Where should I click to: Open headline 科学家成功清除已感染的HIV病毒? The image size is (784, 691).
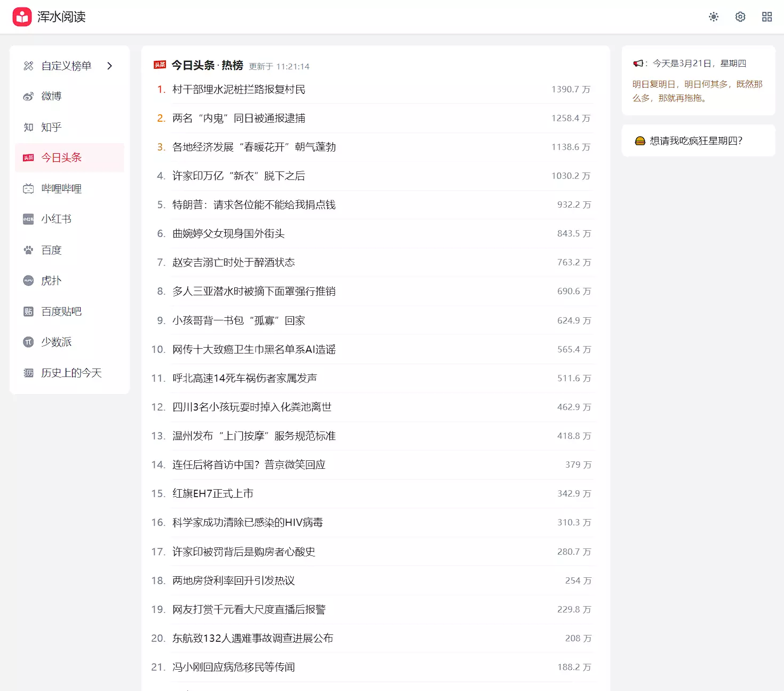247,522
